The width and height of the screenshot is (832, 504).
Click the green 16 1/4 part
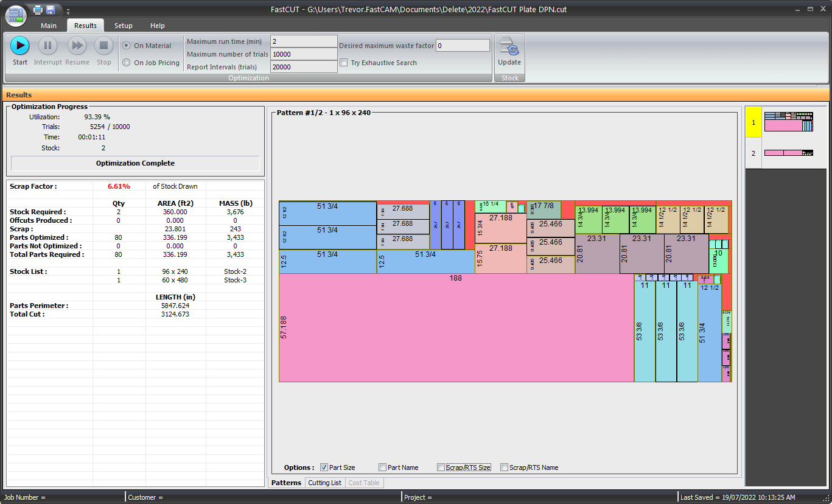tap(490, 207)
